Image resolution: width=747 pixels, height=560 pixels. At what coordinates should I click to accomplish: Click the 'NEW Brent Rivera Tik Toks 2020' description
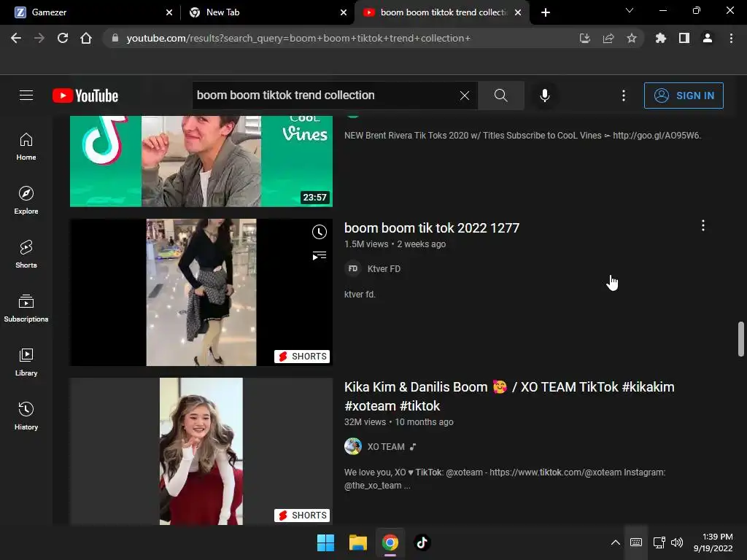pyautogui.click(x=522, y=136)
